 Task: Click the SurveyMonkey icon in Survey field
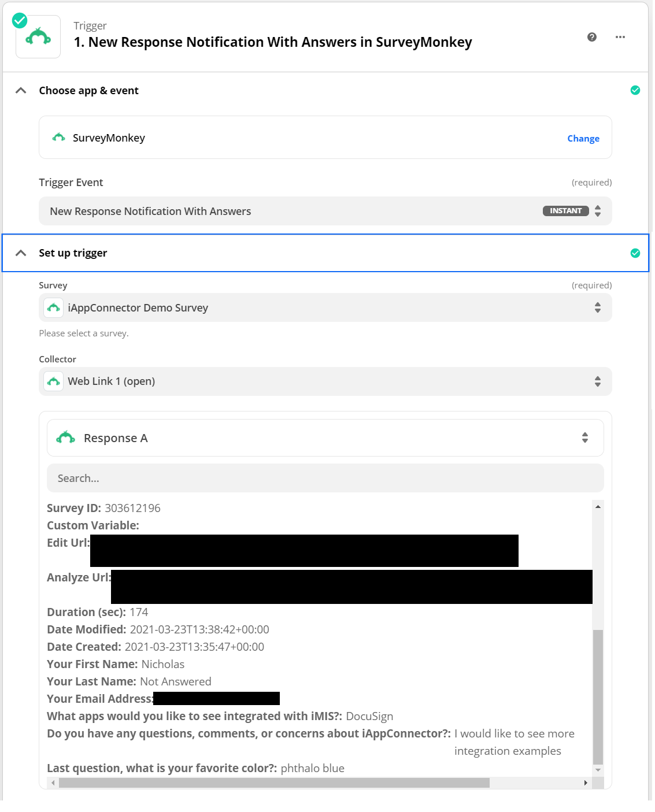pyautogui.click(x=54, y=307)
